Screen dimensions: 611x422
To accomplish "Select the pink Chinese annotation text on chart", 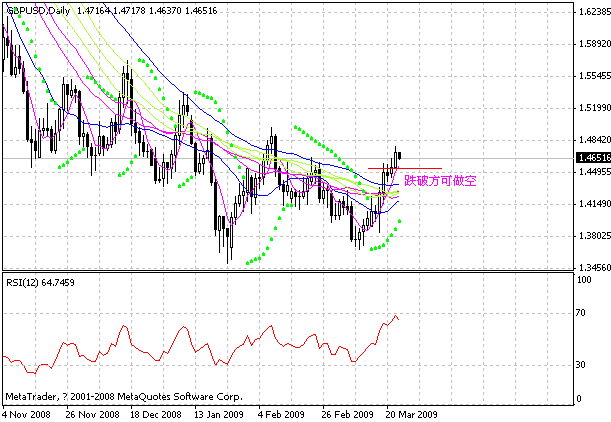I will pos(440,181).
